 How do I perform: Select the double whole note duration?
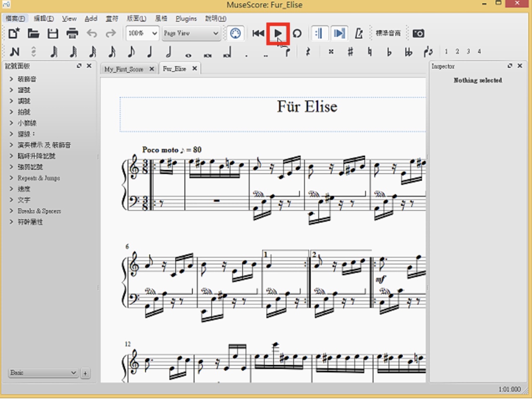pyautogui.click(x=207, y=54)
